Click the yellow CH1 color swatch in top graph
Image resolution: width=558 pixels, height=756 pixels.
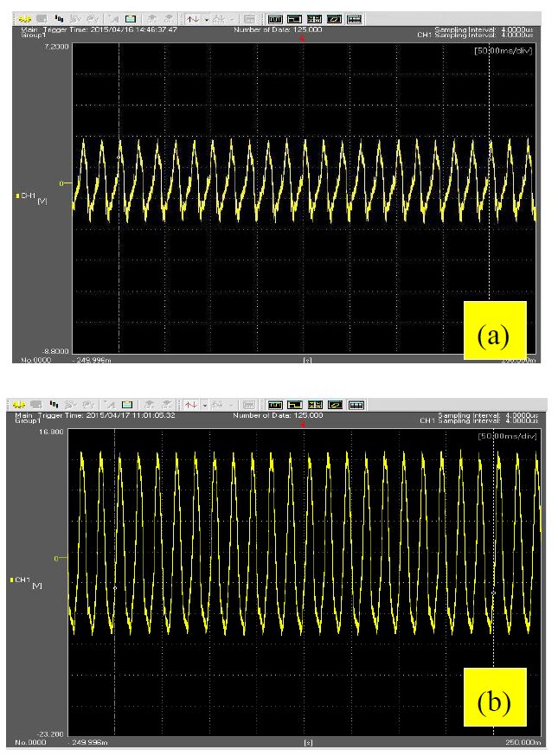[x=18, y=196]
